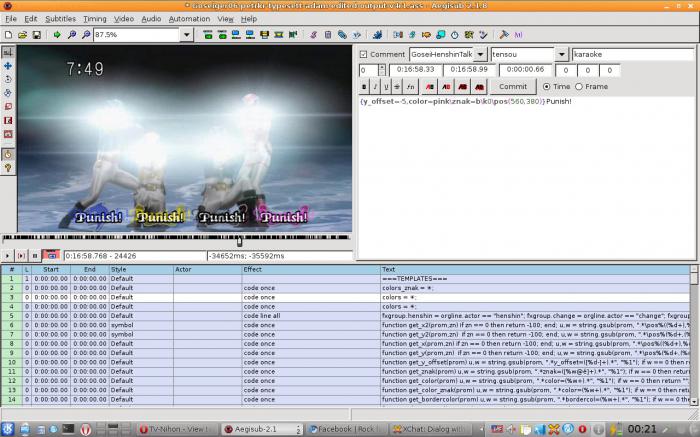
Task: Play the current line
Action: (21, 256)
